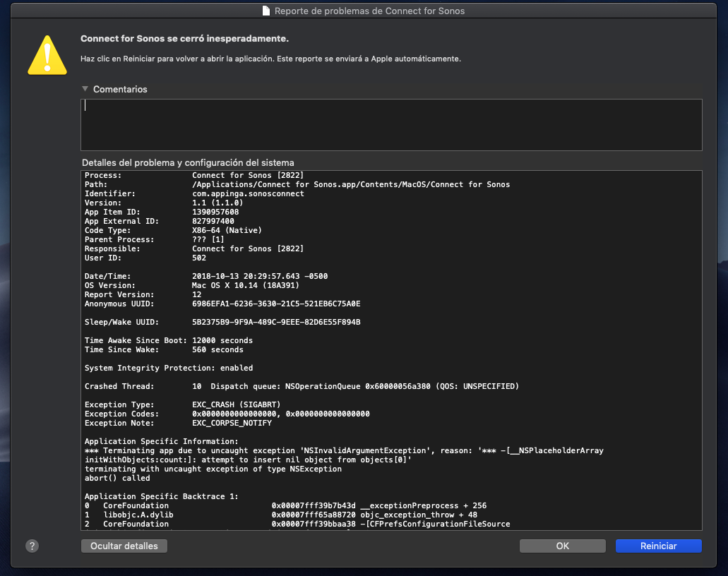Click the backtrace entry 'libobjc.A.dylib'

click(138, 515)
